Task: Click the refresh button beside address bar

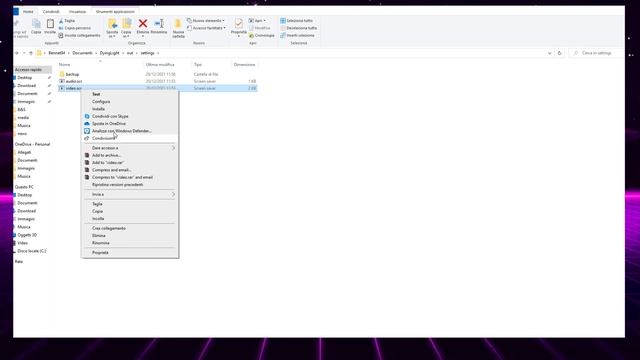Action: [560, 53]
